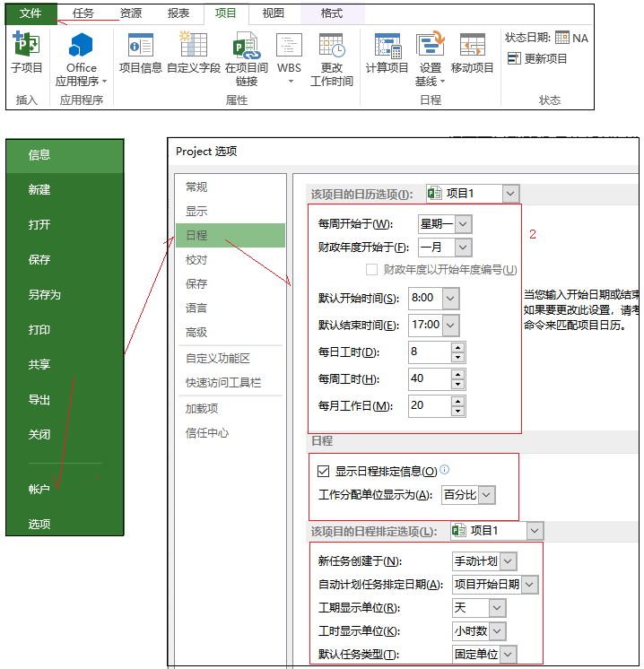The height and width of the screenshot is (669, 644).
Task: Click the 计算项目 icon
Action: [x=387, y=45]
